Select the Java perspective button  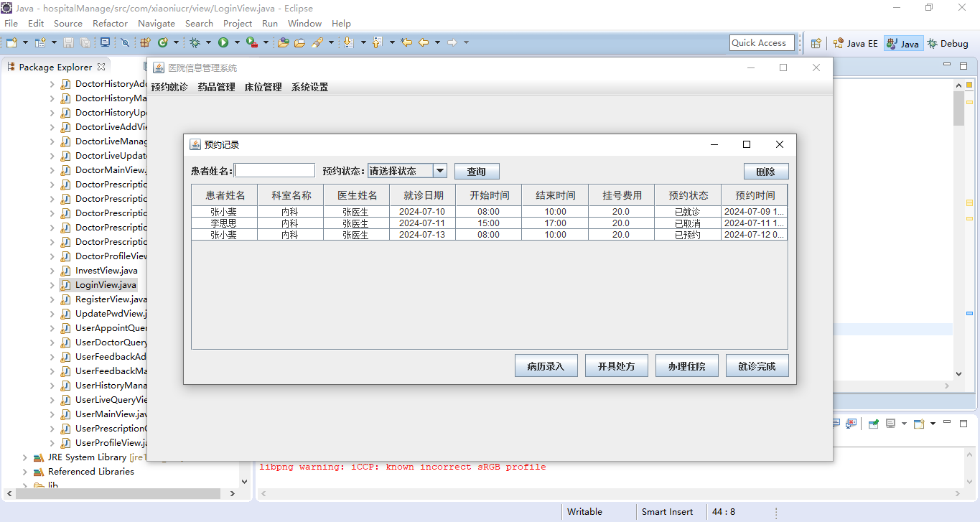902,43
